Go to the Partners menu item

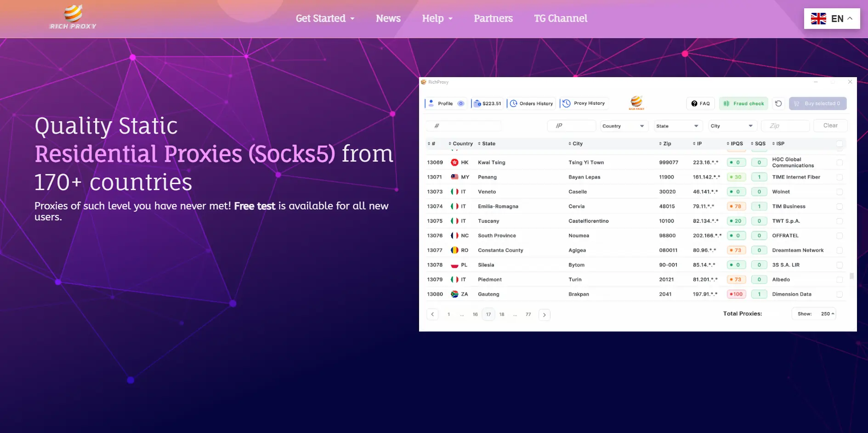click(x=493, y=18)
